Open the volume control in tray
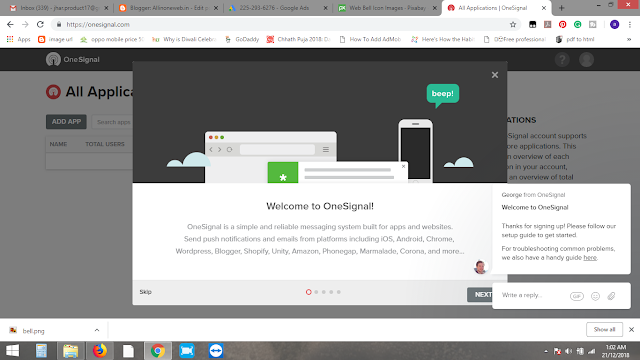Viewport: 640px width, 360px height. point(569,351)
